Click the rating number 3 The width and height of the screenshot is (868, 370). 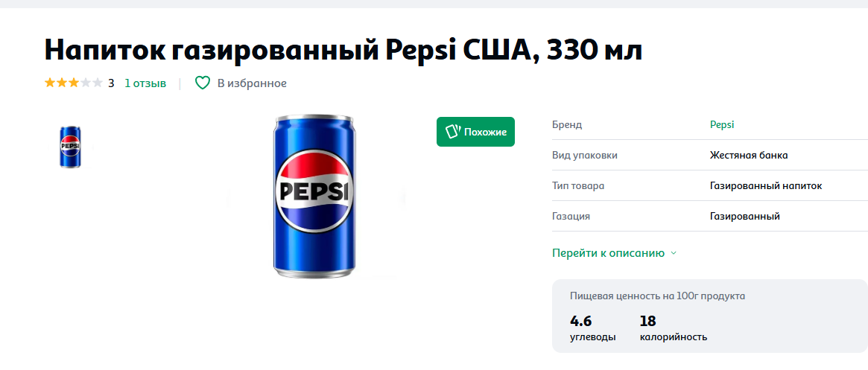pyautogui.click(x=111, y=83)
